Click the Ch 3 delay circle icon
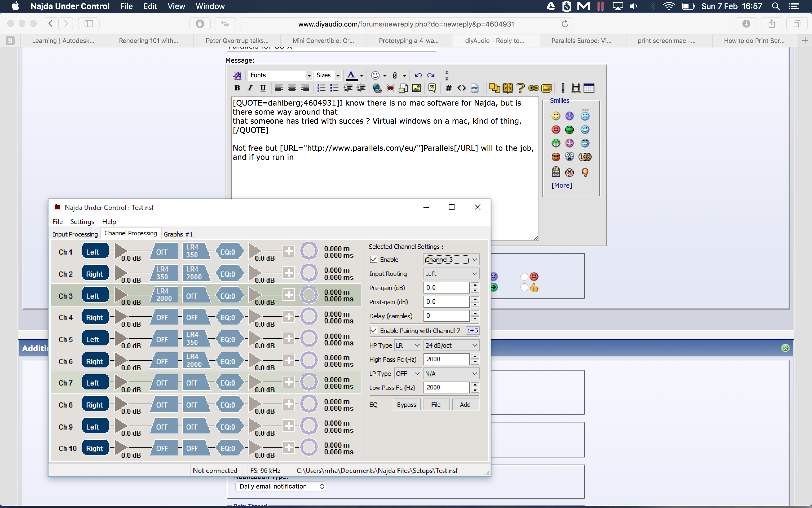Screen dimensions: 812x508 (x=309, y=295)
